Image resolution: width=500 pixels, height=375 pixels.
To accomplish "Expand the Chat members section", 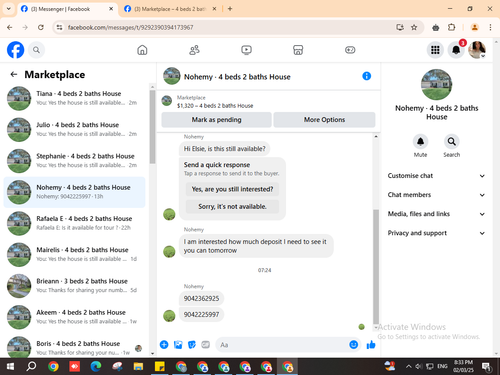I will pyautogui.click(x=436, y=195).
